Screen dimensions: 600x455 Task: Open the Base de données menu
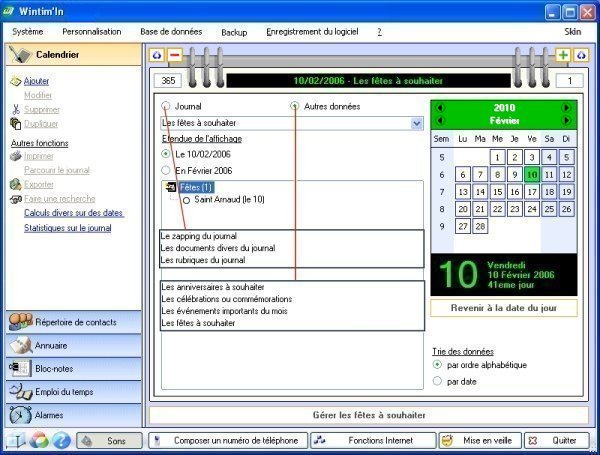pos(171,32)
